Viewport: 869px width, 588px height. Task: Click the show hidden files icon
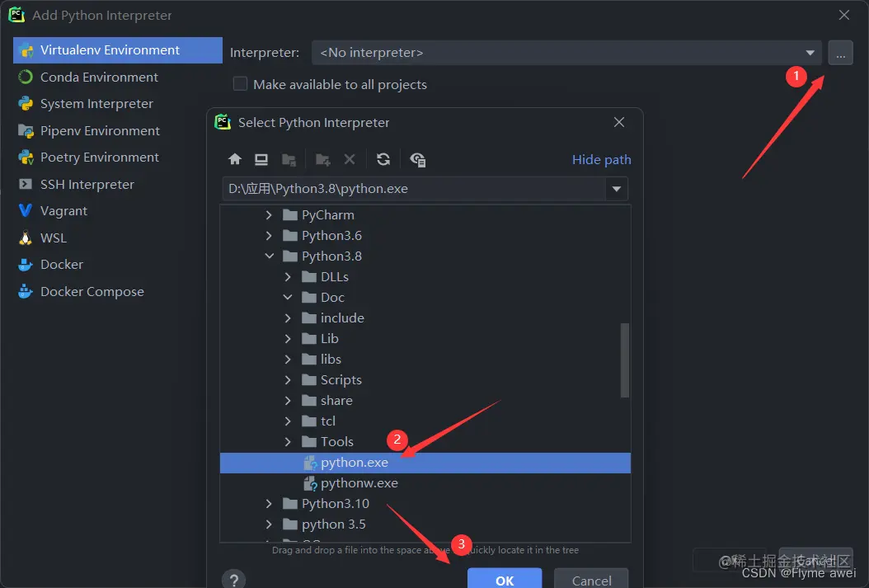417,160
